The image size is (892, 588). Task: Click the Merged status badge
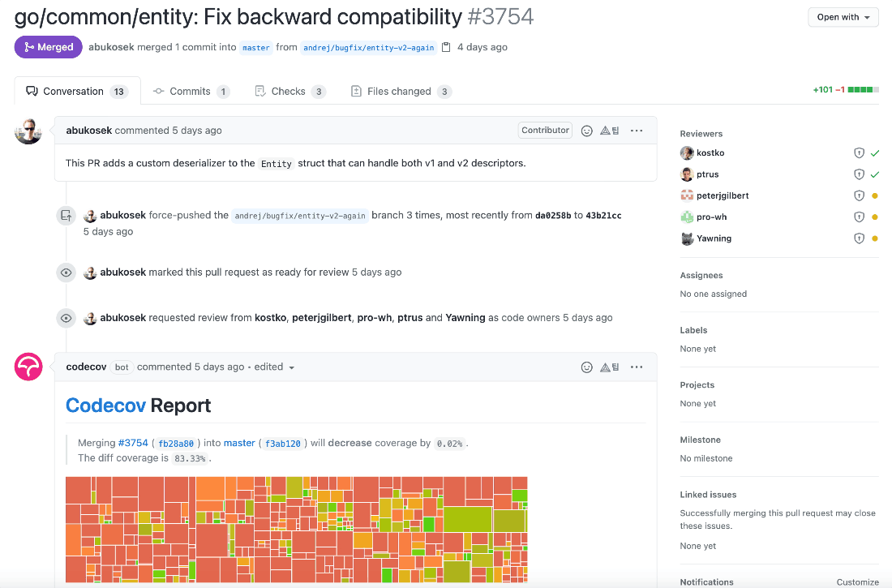pos(49,47)
